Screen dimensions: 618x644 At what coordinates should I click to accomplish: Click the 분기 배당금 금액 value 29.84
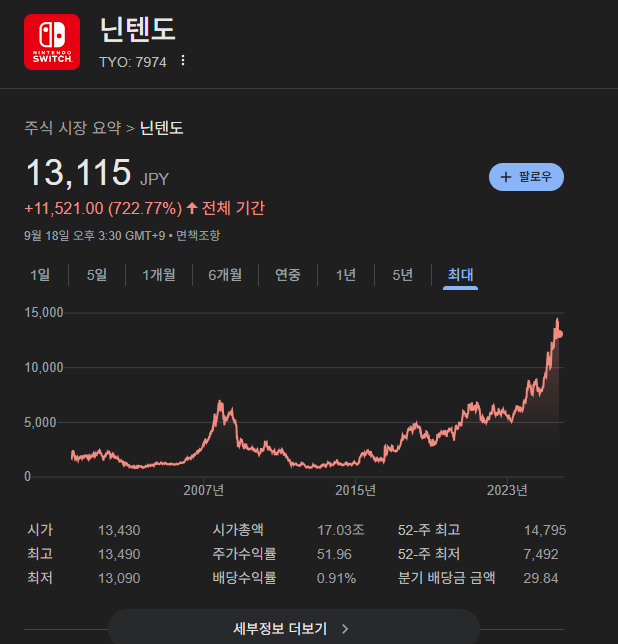click(541, 578)
